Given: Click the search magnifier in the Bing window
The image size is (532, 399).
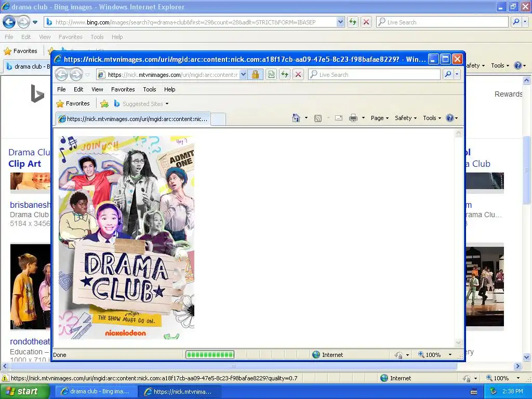Looking at the screenshot, I should pos(516,22).
